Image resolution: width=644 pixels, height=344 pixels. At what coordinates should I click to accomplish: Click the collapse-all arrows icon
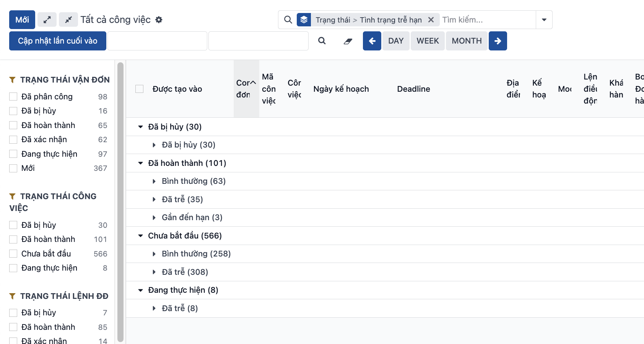pyautogui.click(x=68, y=19)
